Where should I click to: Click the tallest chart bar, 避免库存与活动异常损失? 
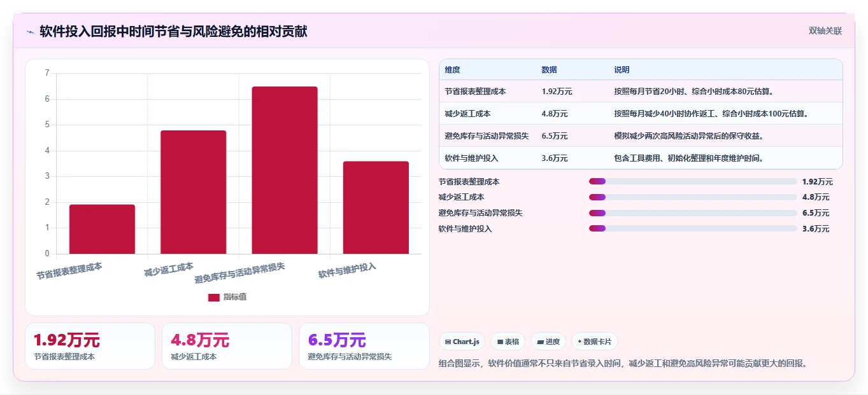pyautogui.click(x=285, y=170)
